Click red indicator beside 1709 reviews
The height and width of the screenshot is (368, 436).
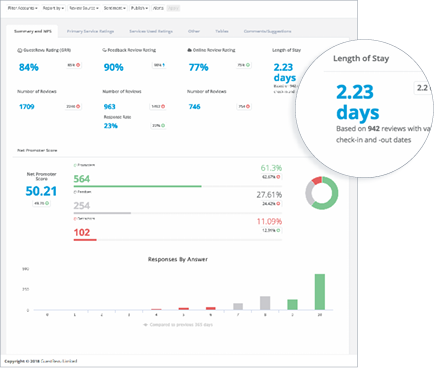(x=78, y=106)
